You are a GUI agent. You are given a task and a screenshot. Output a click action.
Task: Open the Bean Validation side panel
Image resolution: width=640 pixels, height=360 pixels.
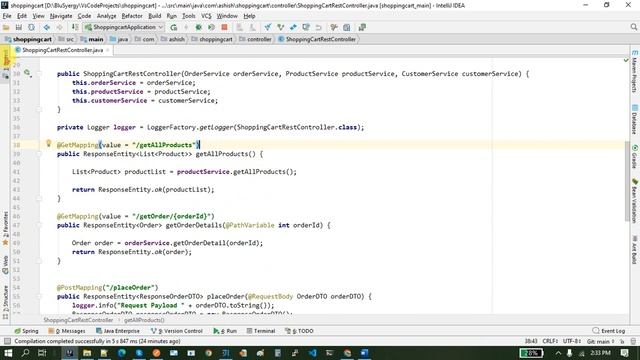(x=635, y=201)
